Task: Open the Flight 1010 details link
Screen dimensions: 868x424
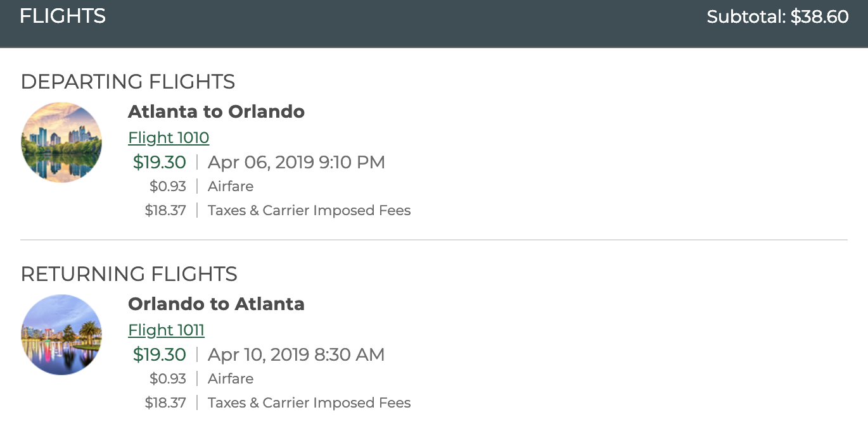Action: (x=168, y=137)
